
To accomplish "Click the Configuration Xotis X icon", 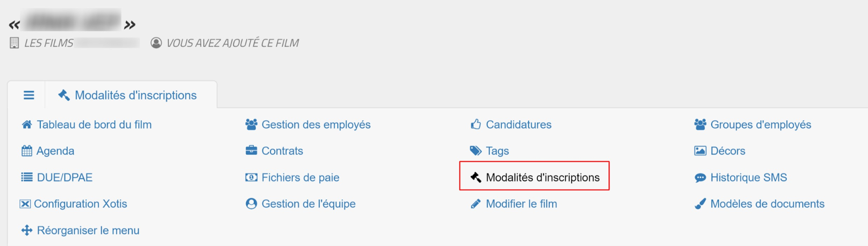I will tap(25, 204).
